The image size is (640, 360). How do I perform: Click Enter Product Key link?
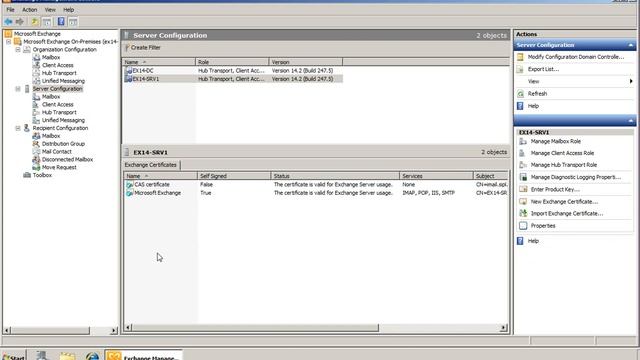555,189
